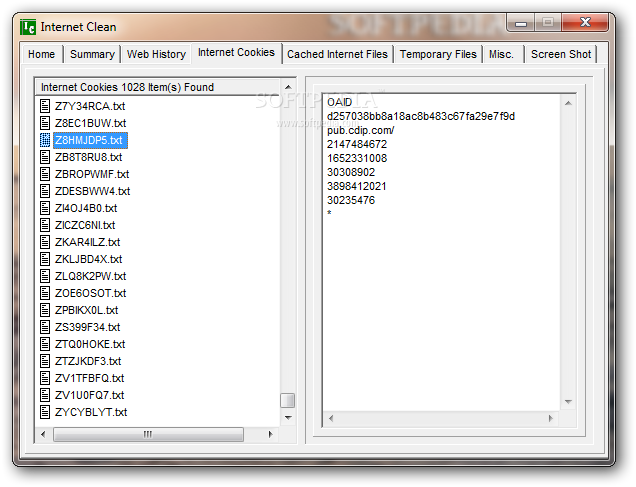Click cookie detail pane left scroll arrow
This screenshot has height=487, width=636.
click(x=331, y=418)
